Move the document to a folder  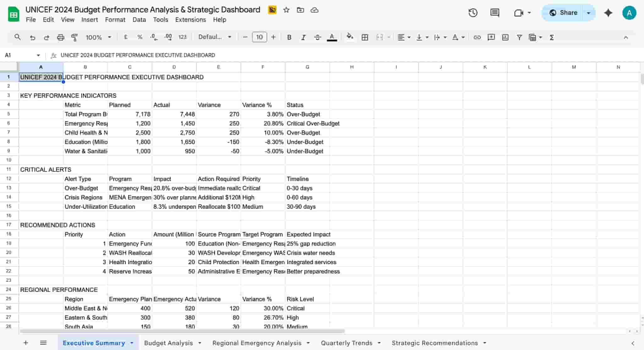pos(300,10)
